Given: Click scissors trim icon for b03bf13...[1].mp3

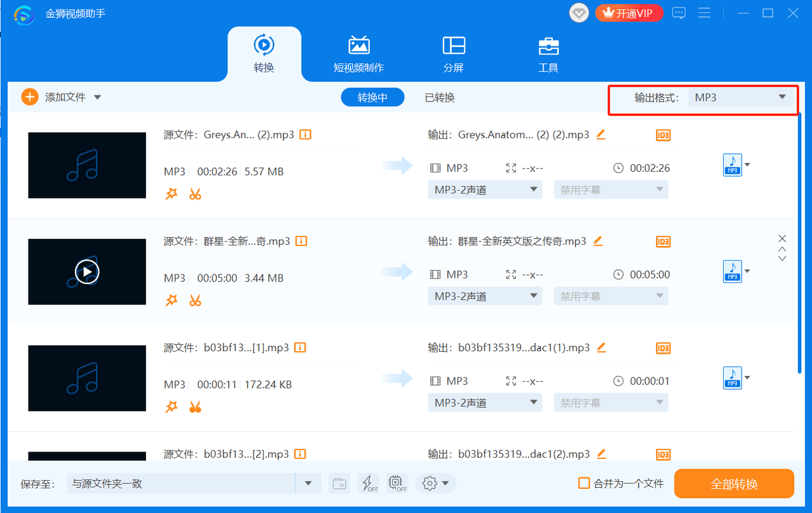Looking at the screenshot, I should (x=195, y=407).
